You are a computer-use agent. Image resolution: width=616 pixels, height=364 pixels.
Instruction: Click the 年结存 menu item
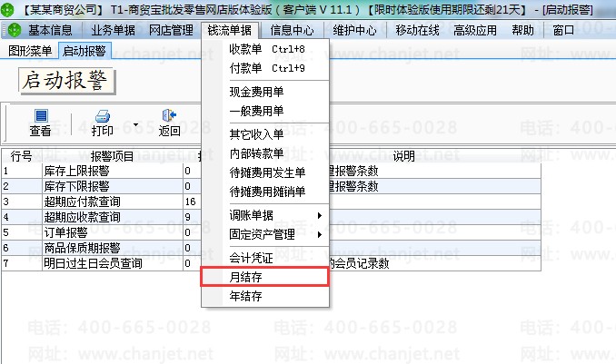coord(265,296)
